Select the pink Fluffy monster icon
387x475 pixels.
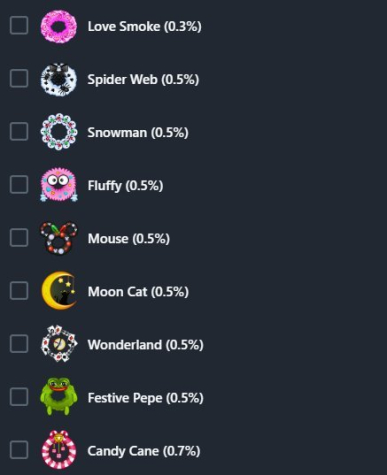[x=59, y=185]
